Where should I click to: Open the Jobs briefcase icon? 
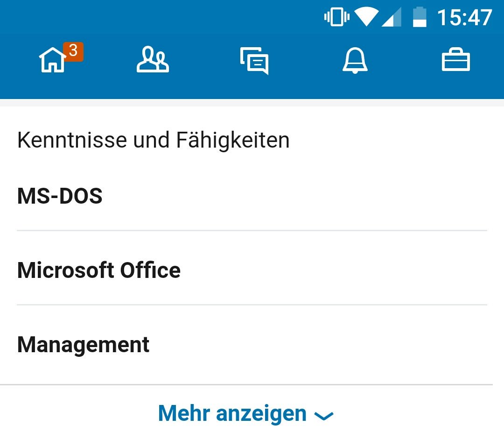click(x=456, y=60)
